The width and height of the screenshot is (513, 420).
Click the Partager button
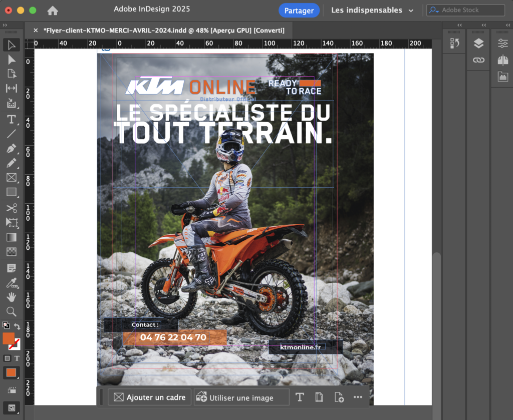pos(299,11)
